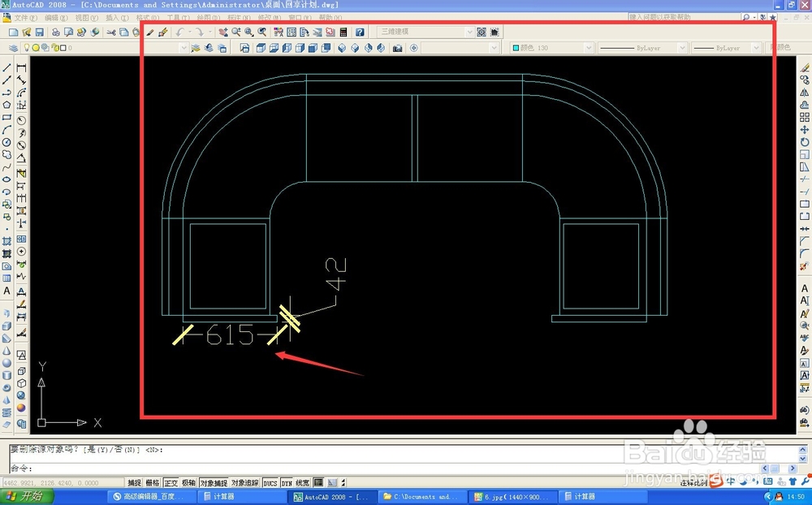Open the 文件(F) menu

tap(25, 18)
